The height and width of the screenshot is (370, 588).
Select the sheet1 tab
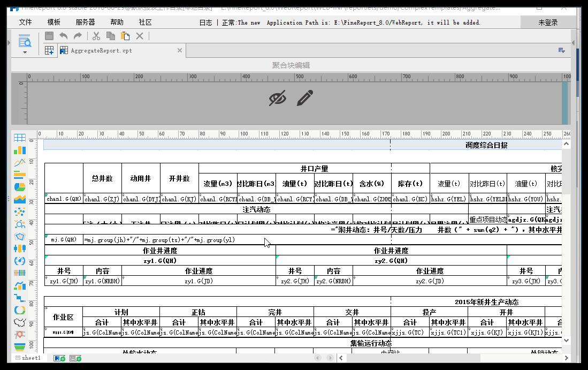(x=28, y=358)
